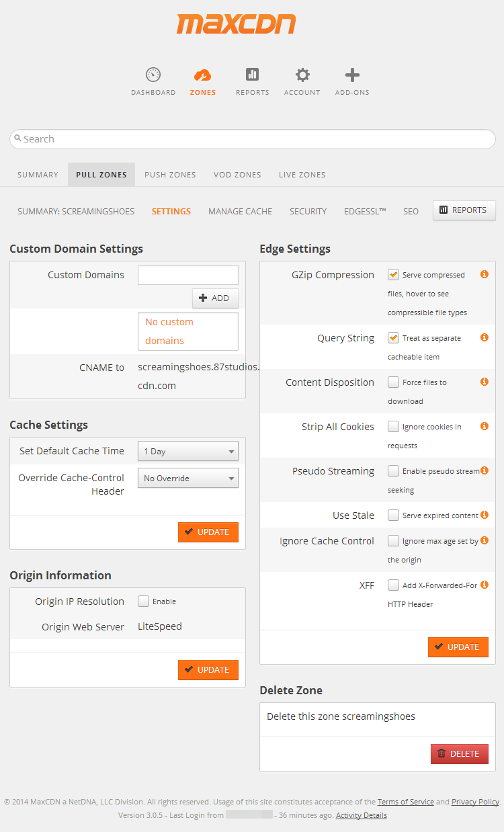The width and height of the screenshot is (504, 832).
Task: Open the Dashboard speedometer icon
Action: pos(153,74)
